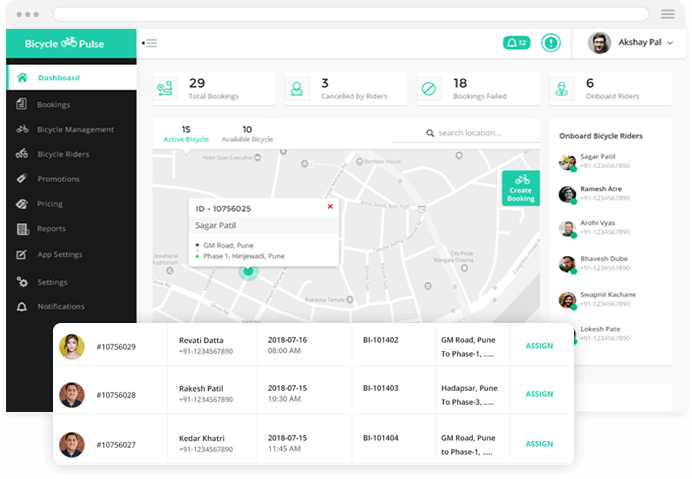The width and height of the screenshot is (692, 479).
Task: Click the Bicycle Pulse logo
Action: [x=64, y=43]
